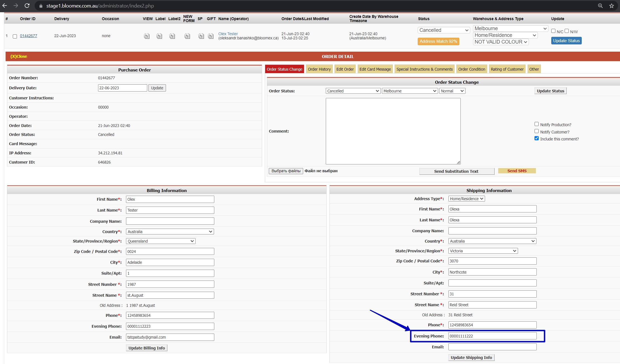Open the VIEW icon for order 01442677
This screenshot has height=364, width=620.
click(147, 36)
